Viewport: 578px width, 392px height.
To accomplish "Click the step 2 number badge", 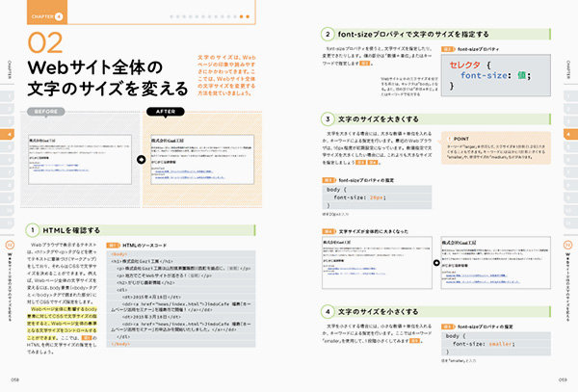I will 328,34.
